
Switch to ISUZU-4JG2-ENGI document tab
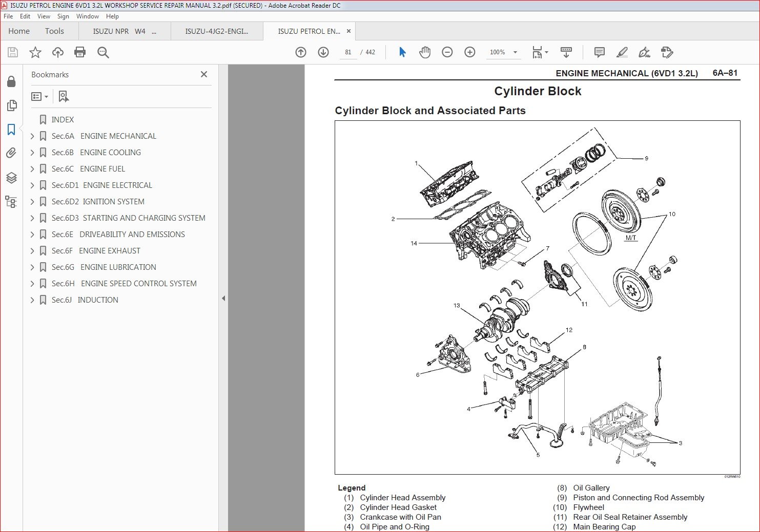pyautogui.click(x=217, y=31)
